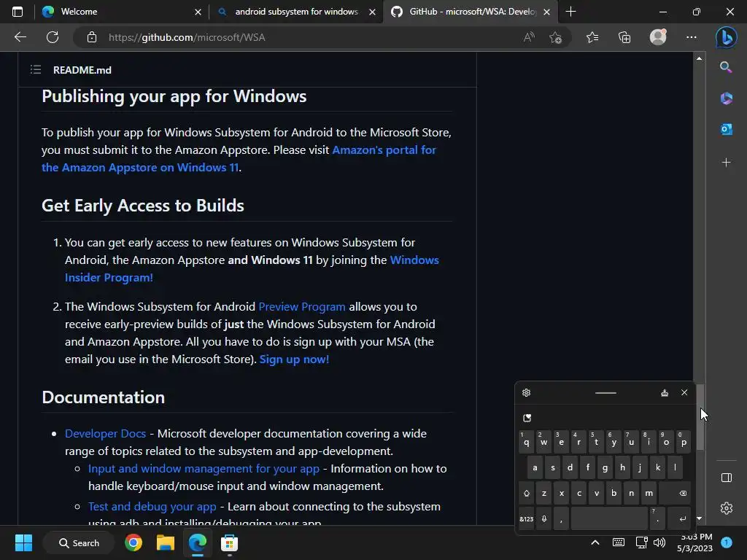Add a sidebar app with plus icon

click(x=726, y=163)
